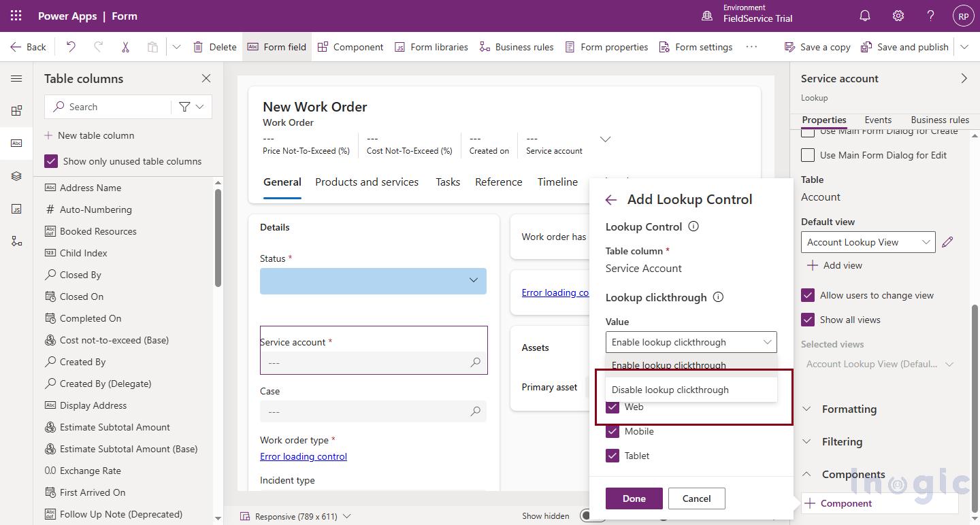Uncheck the Mobile checkbox
Screen dimensions: 980x525
tap(612, 431)
